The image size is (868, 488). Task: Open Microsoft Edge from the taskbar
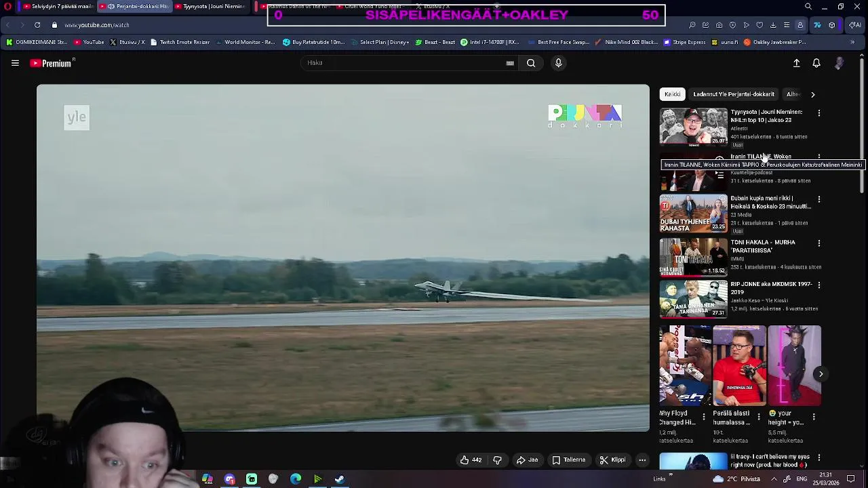click(296, 479)
